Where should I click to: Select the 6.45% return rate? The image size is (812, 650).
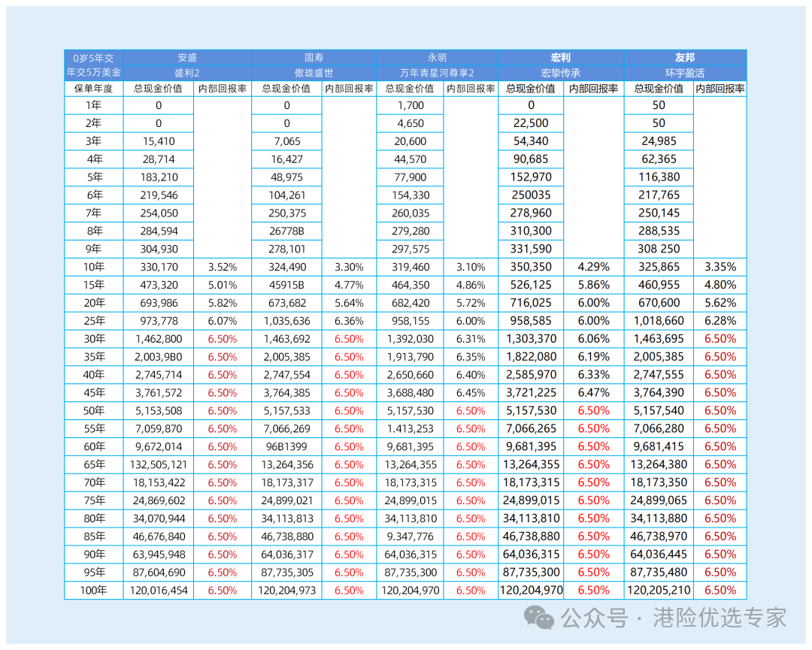click(471, 393)
